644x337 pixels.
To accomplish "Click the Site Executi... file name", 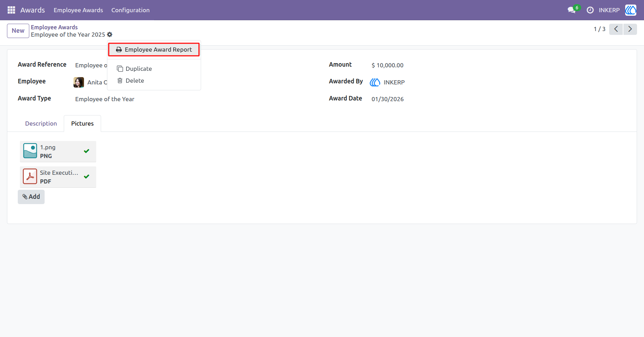I will (59, 173).
